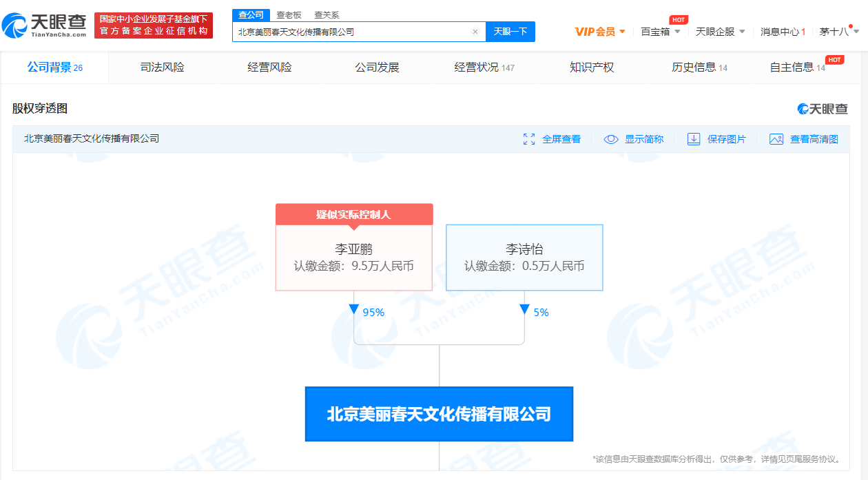
Task: Open the 公司背景 tab
Action: (x=55, y=67)
